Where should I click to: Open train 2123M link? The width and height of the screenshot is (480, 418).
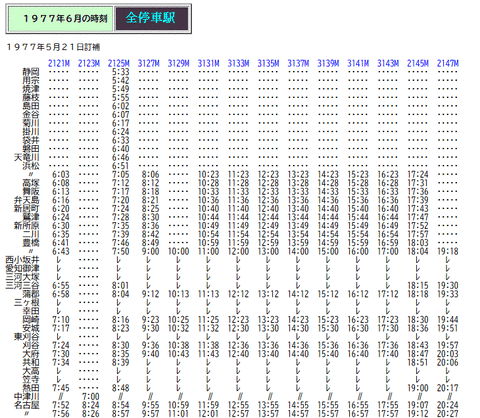(x=89, y=63)
